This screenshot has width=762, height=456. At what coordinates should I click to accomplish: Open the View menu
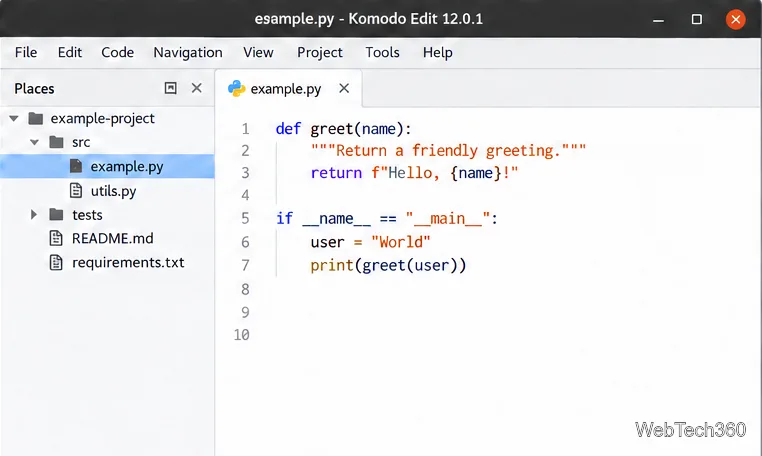click(258, 53)
